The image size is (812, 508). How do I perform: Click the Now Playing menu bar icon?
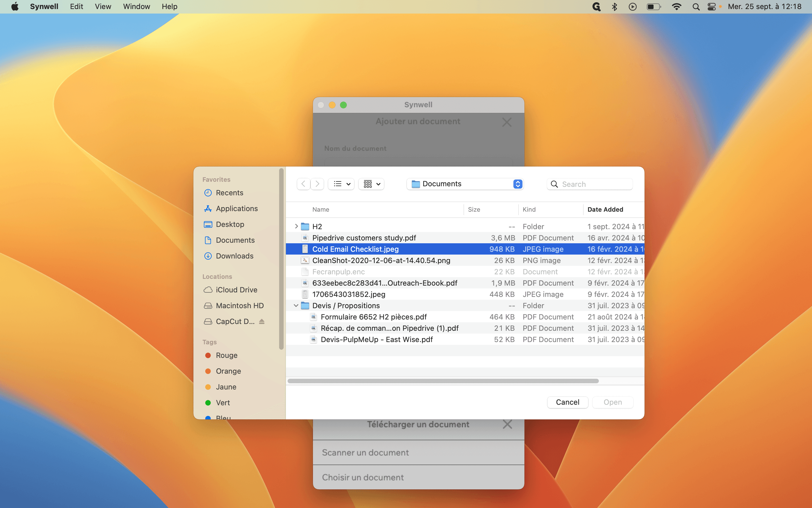[632, 6]
